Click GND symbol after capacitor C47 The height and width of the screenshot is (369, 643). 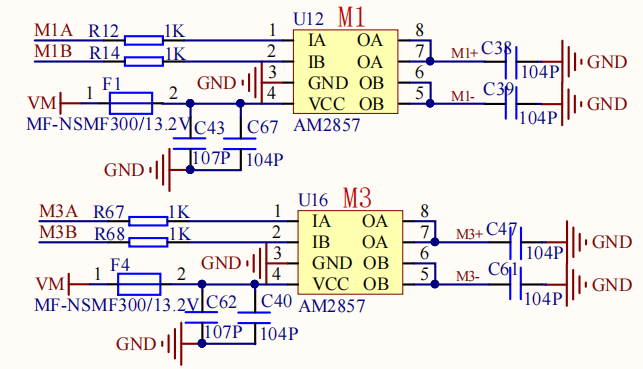pos(577,243)
